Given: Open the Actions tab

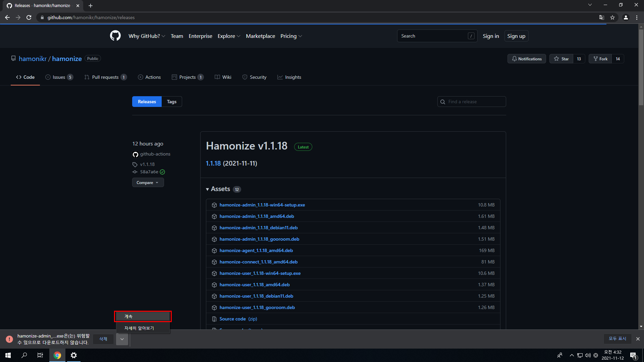Looking at the screenshot, I should pos(149,77).
